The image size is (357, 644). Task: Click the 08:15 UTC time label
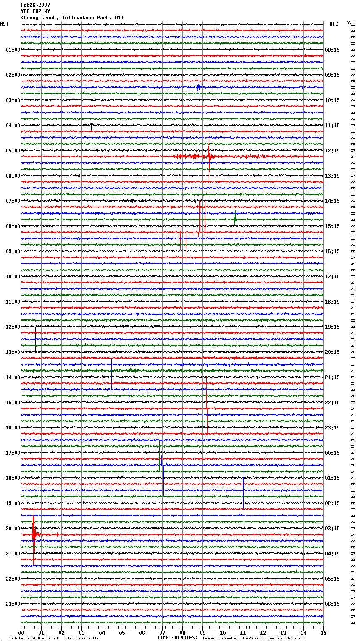coord(332,50)
